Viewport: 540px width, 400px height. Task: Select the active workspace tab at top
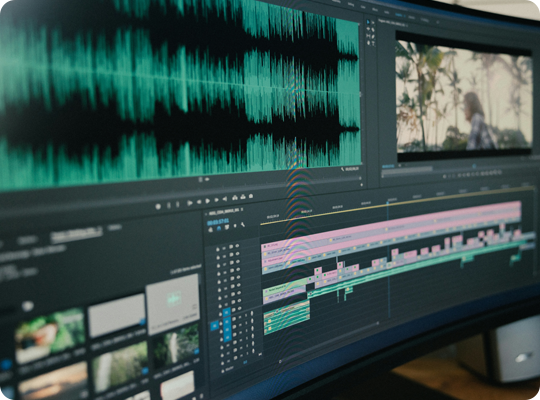398,14
